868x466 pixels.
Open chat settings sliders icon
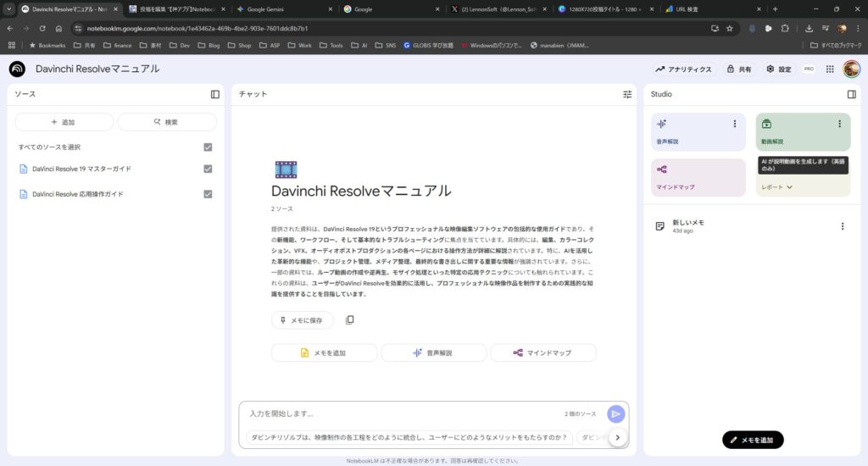coord(627,94)
